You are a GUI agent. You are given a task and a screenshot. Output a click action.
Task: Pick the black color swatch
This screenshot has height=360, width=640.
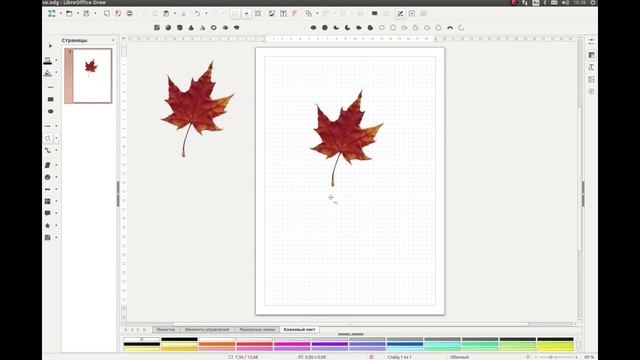tap(179, 339)
